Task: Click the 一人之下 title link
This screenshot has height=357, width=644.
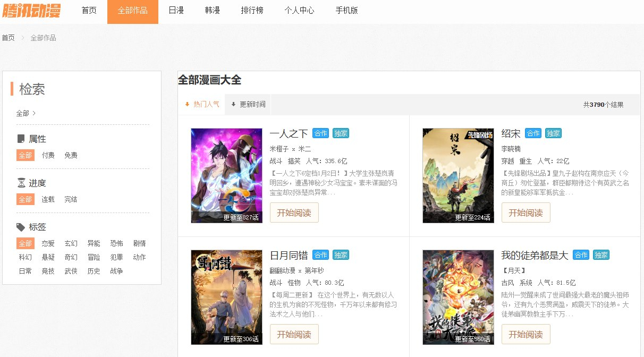Action: click(x=289, y=133)
